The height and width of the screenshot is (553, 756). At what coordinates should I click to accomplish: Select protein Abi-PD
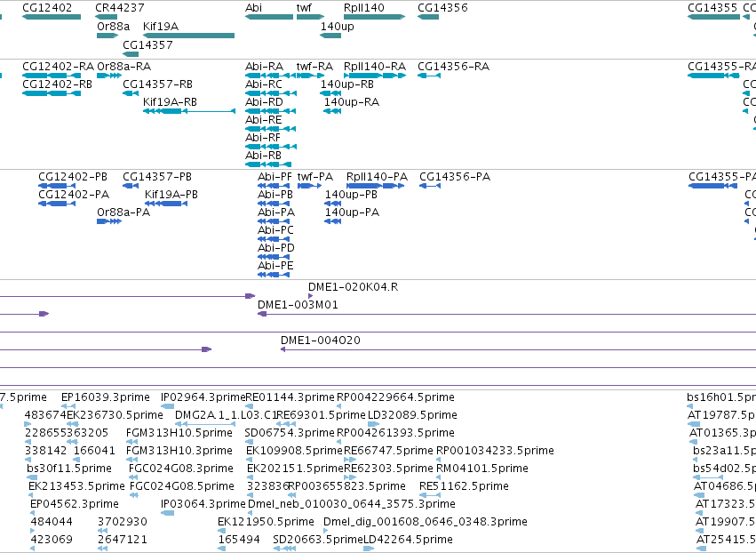pos(274,257)
